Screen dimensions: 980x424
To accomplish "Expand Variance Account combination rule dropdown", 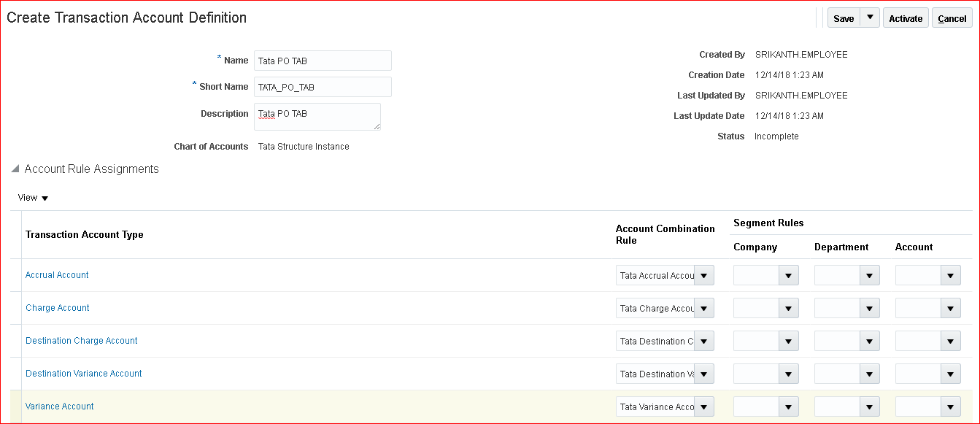I will coord(703,407).
